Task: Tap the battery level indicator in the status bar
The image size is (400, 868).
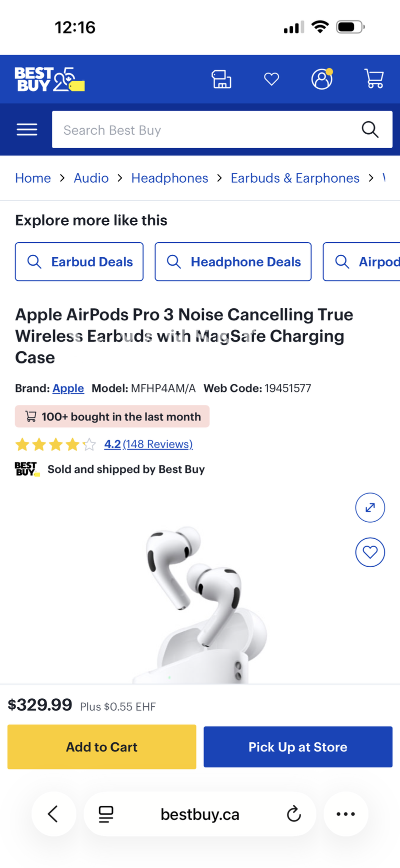Action: pos(349,27)
